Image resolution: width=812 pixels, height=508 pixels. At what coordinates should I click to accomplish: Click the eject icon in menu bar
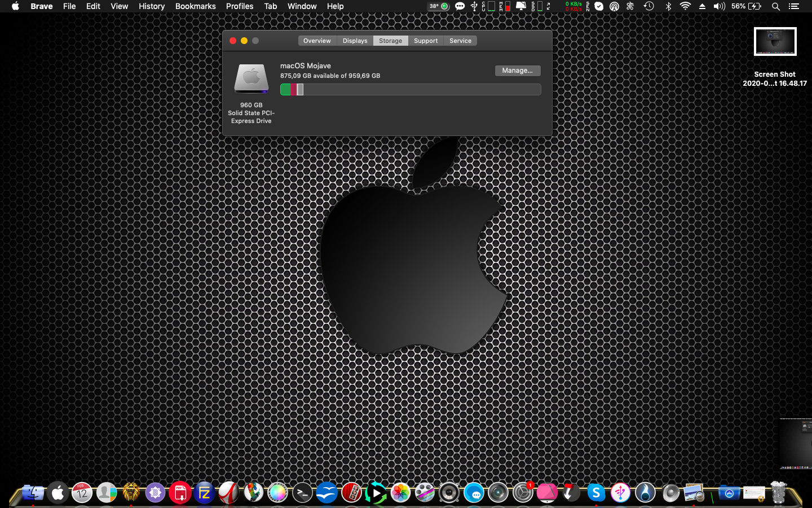(702, 6)
